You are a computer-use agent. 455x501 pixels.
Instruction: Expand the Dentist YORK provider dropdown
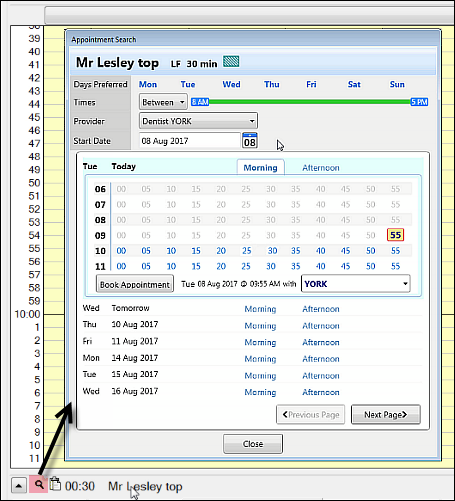click(198, 121)
